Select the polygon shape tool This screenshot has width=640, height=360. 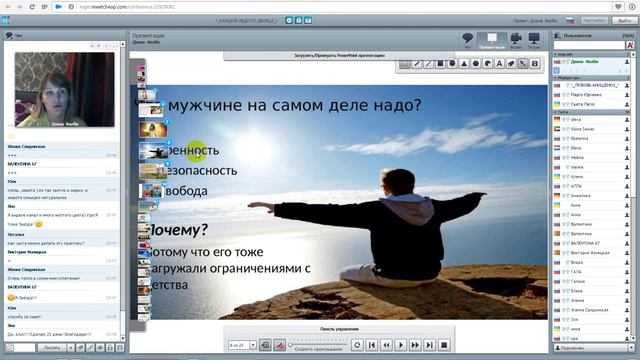476,64
